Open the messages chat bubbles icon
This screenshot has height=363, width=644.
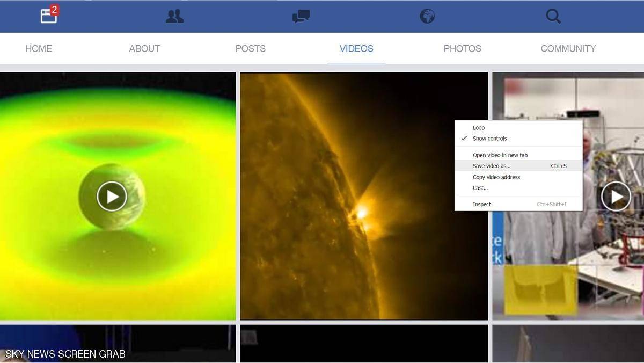(301, 17)
